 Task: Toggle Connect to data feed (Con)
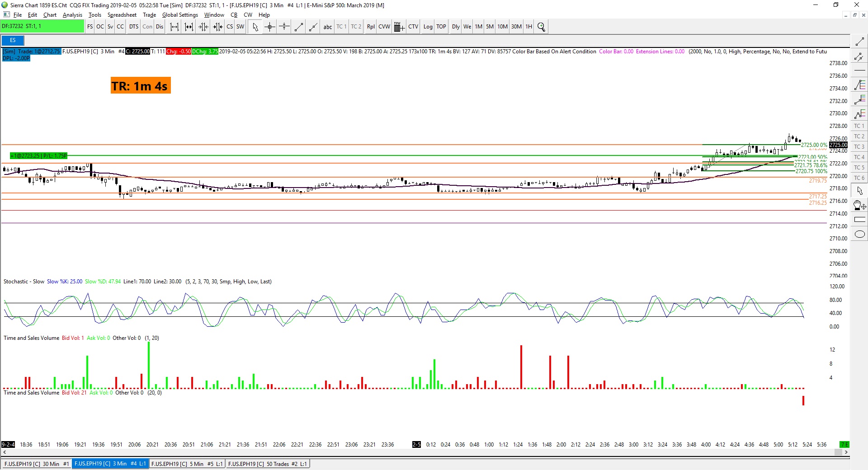pyautogui.click(x=147, y=27)
